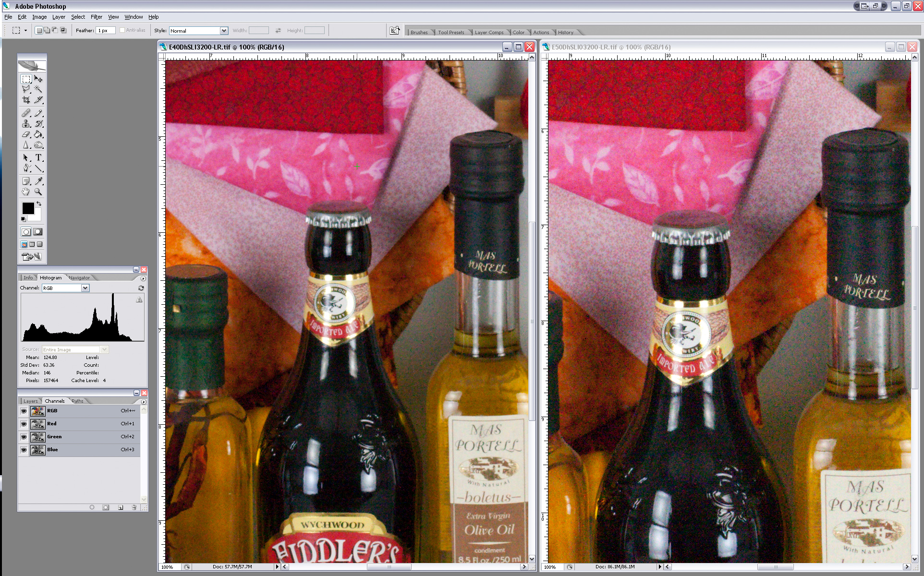The image size is (924, 576).
Task: Hide the Red channel
Action: click(24, 424)
